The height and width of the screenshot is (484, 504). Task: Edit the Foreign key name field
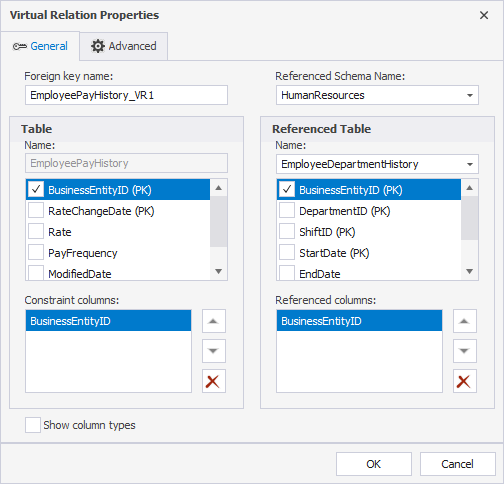tap(126, 95)
